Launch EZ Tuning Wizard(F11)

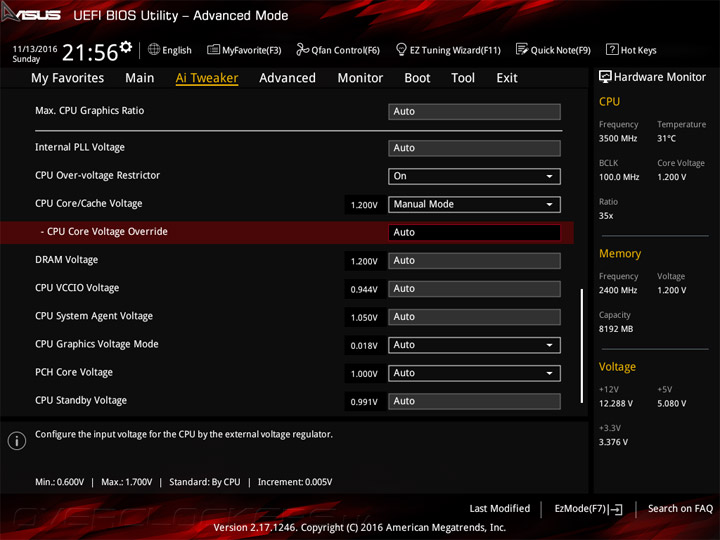pyautogui.click(x=448, y=50)
